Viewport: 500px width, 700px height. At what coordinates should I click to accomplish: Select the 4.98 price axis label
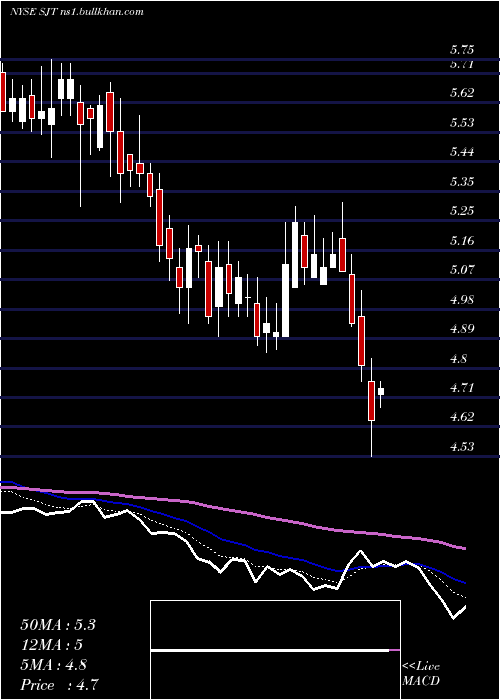click(462, 300)
